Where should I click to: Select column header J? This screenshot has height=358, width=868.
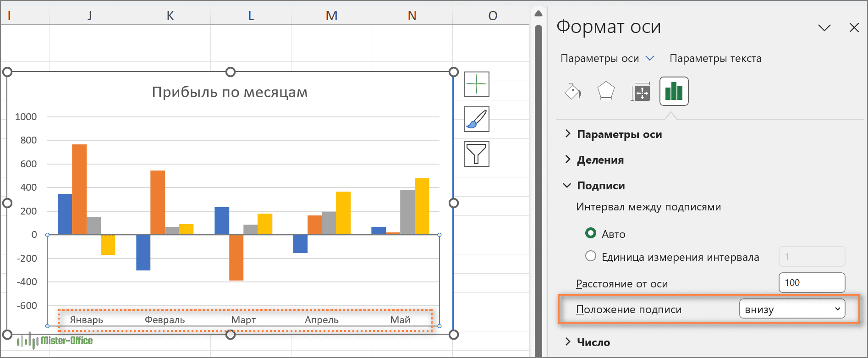pos(89,16)
